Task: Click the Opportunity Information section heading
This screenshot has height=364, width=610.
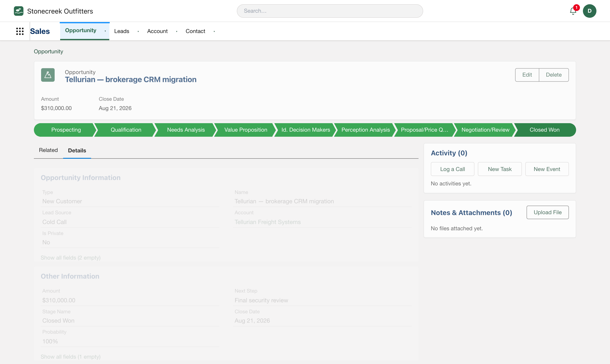Action: pyautogui.click(x=80, y=178)
